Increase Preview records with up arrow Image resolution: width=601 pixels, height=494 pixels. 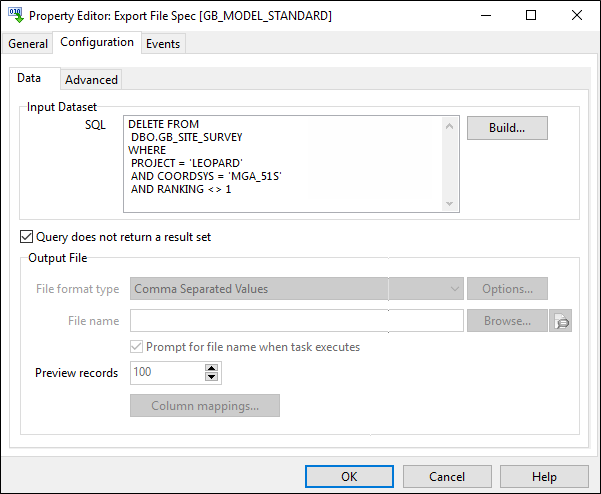click(x=212, y=368)
